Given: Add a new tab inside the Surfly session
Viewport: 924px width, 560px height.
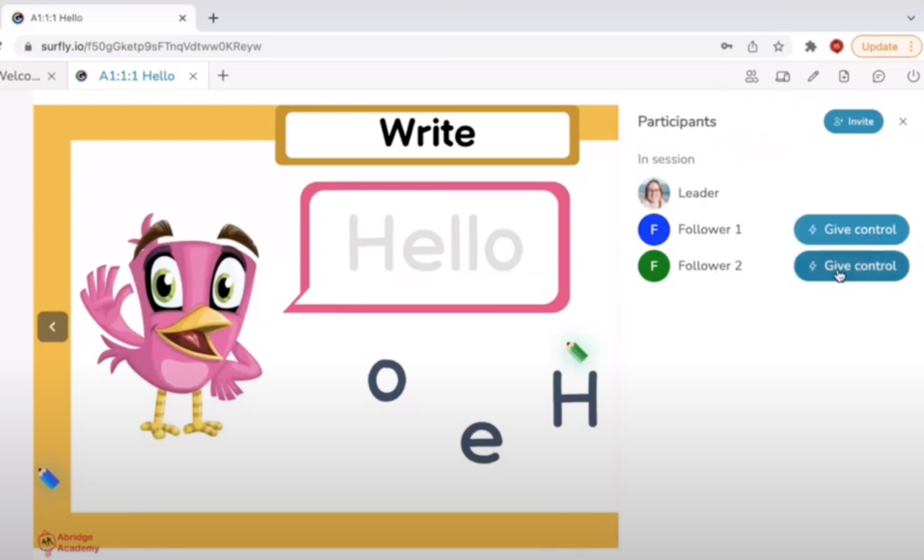Looking at the screenshot, I should (223, 76).
